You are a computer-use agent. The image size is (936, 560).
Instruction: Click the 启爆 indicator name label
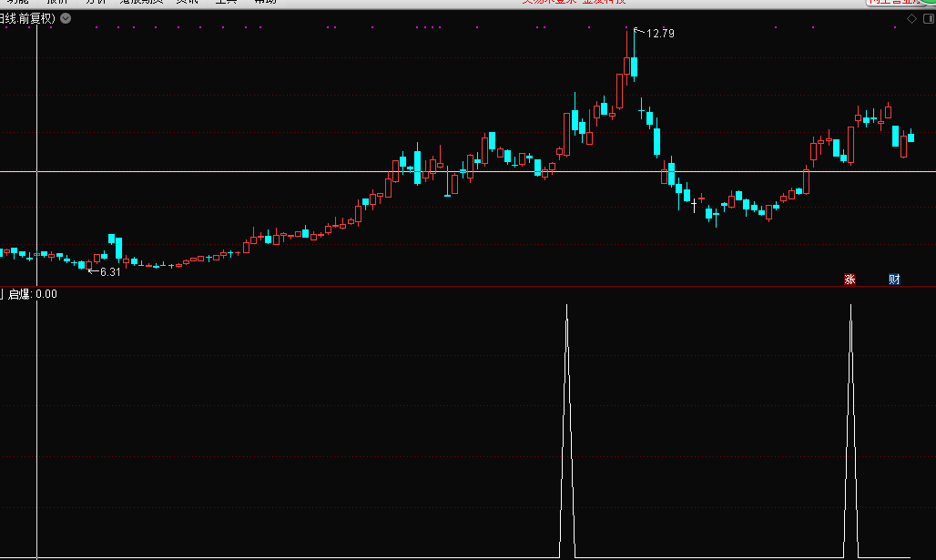point(19,294)
